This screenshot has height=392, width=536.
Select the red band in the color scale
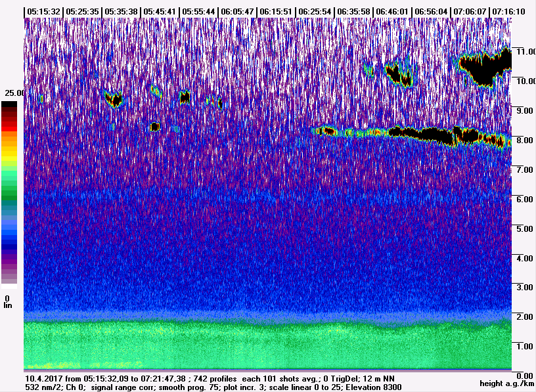(x=9, y=127)
